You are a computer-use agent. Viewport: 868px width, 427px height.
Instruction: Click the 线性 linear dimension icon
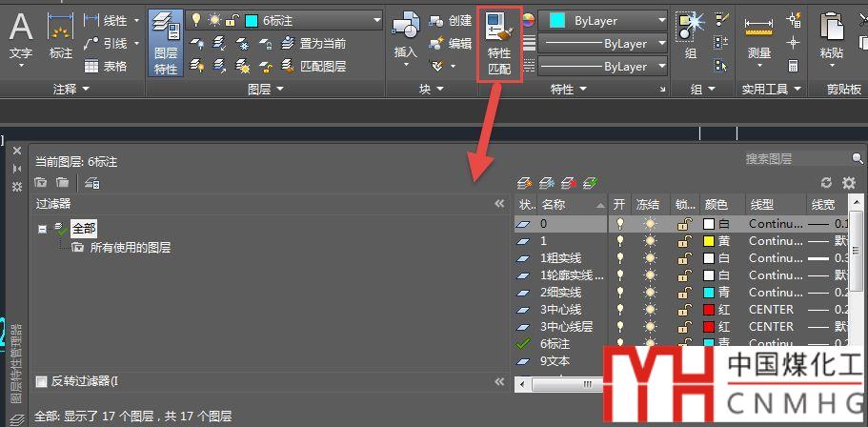[91, 20]
